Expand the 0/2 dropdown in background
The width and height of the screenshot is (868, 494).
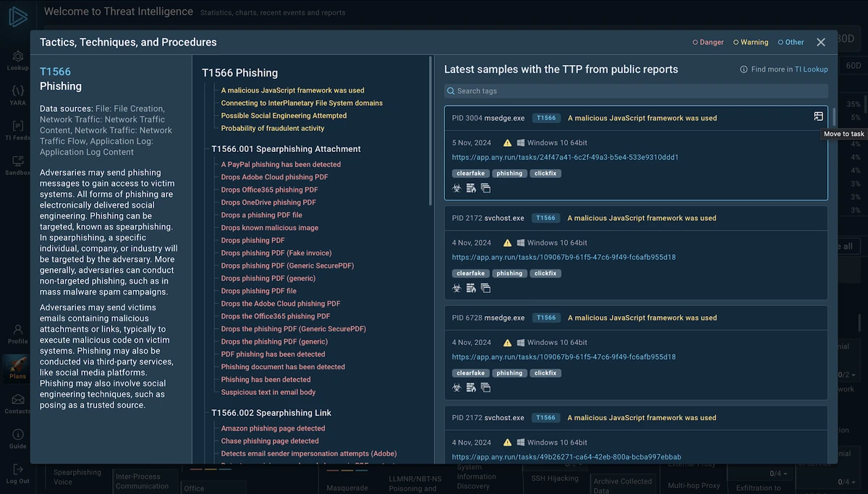846,375
